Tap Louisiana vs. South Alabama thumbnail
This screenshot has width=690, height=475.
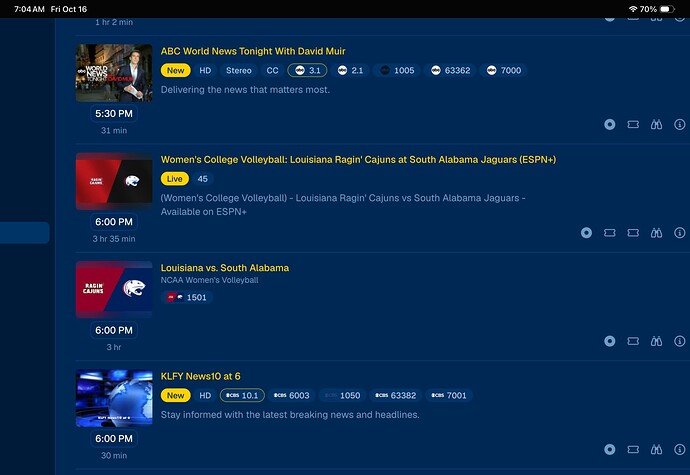[114, 290]
